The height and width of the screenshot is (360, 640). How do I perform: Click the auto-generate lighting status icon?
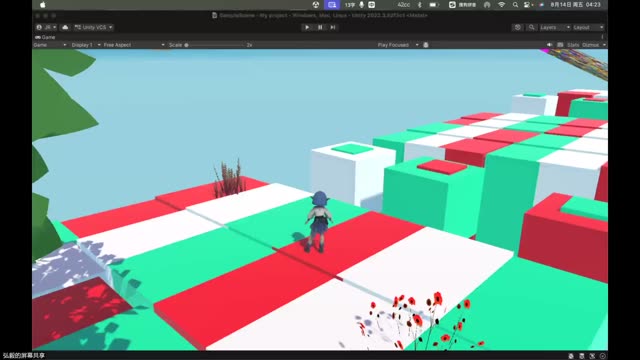tap(592, 356)
